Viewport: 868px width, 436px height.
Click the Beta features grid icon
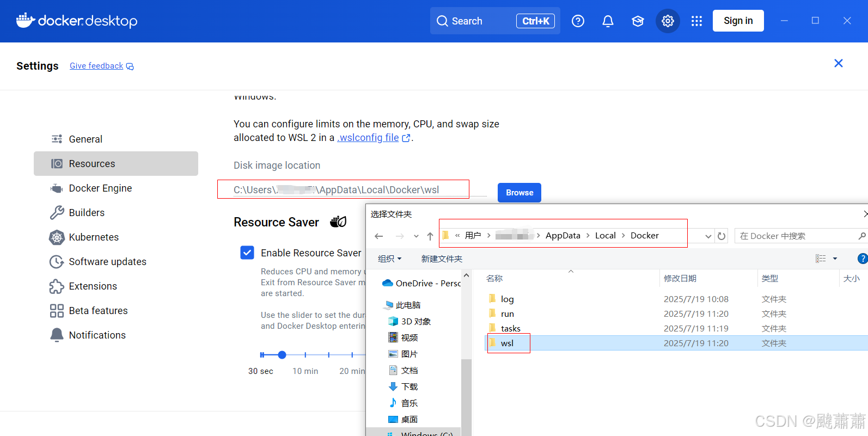click(57, 311)
